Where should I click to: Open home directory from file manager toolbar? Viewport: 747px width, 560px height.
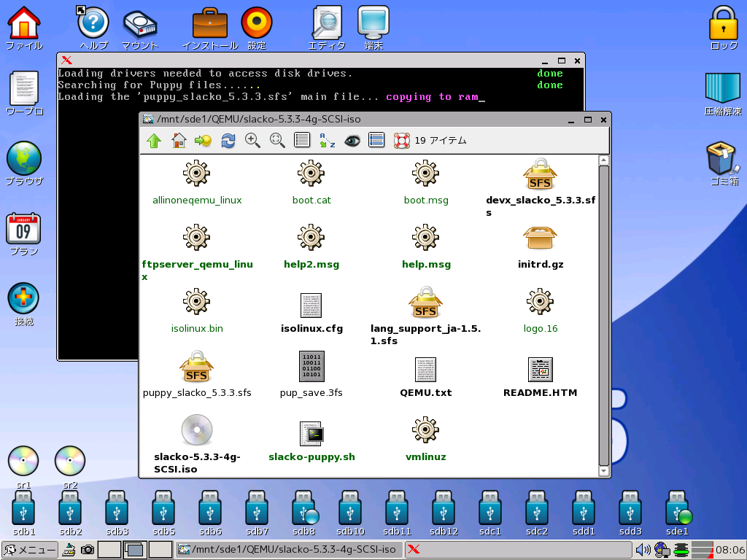tap(178, 140)
